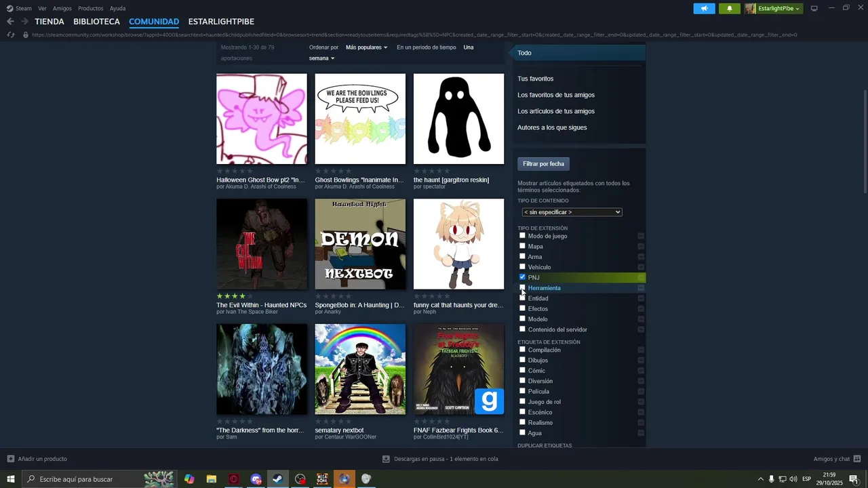Open the sin especificar content type dropdown
868x488 pixels.
click(572, 212)
